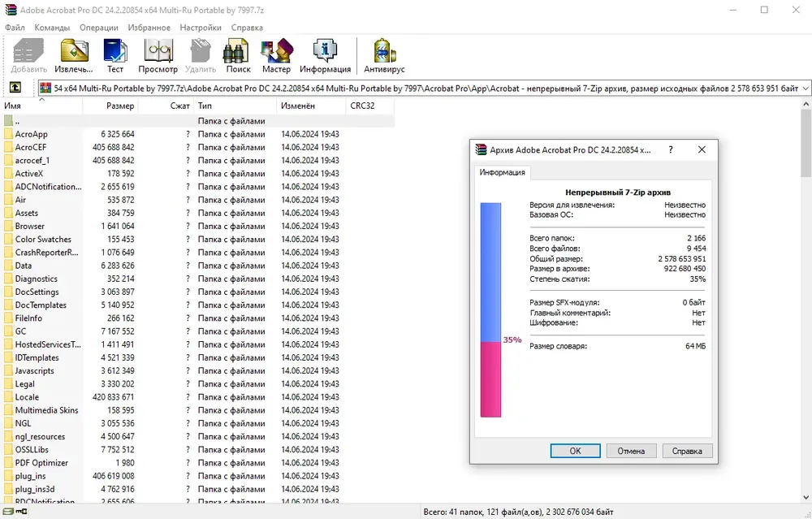The image size is (812, 519).
Task: Sort by the Сжат column header
Action: (166, 106)
